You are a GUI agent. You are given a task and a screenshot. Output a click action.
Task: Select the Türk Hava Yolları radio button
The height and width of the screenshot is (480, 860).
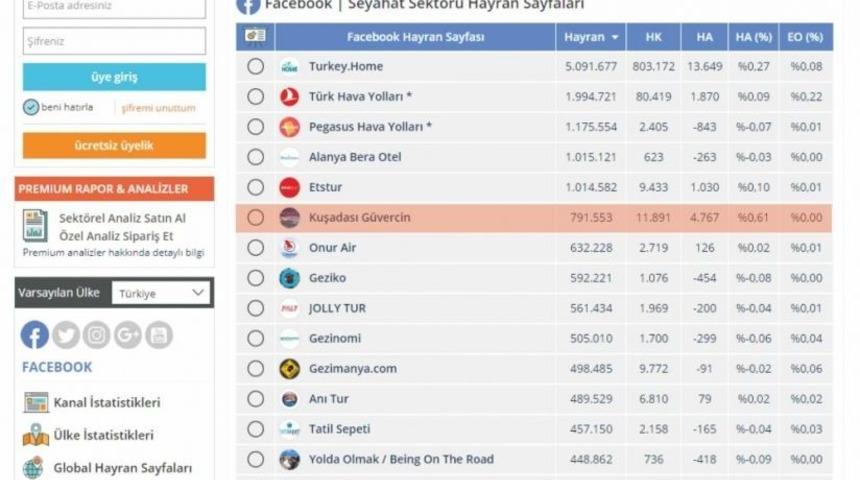click(x=255, y=97)
